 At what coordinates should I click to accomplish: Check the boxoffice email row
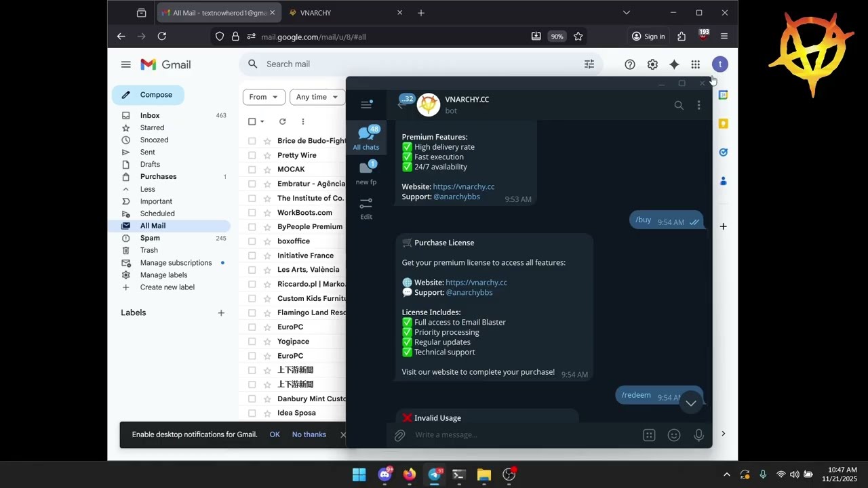(252, 241)
